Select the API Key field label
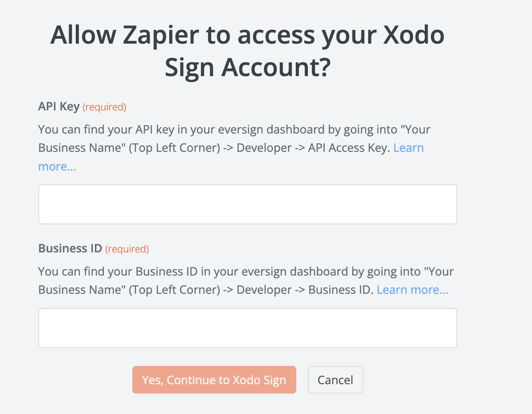 coord(59,106)
